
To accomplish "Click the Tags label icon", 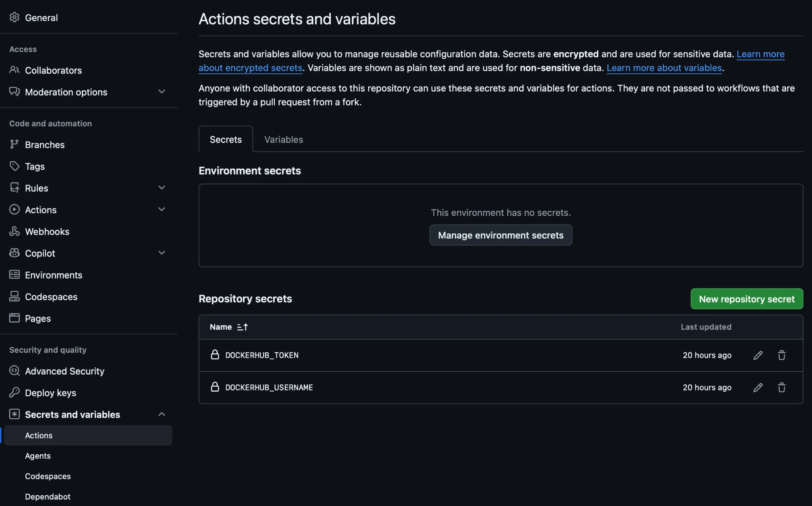I will tap(15, 166).
